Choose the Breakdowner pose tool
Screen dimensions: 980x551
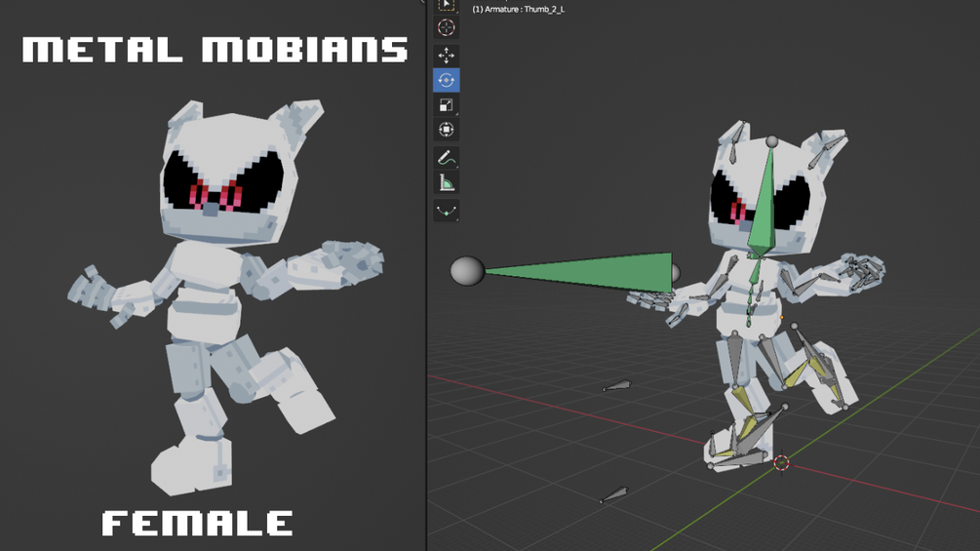click(447, 211)
